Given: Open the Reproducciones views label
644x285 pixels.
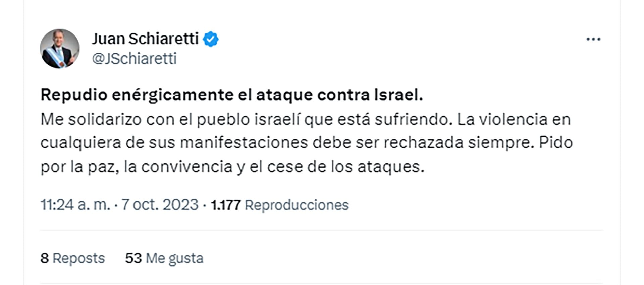Looking at the screenshot, I should click(297, 205).
